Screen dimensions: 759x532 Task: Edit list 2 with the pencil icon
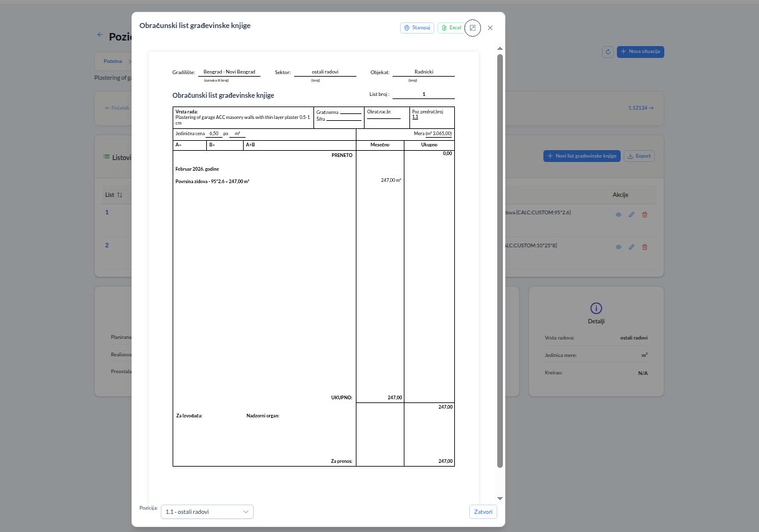pyautogui.click(x=631, y=247)
